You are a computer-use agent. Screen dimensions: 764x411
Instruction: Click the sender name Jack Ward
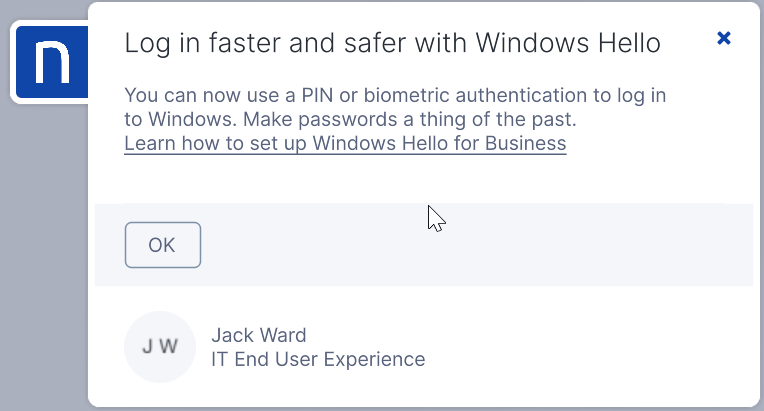[x=259, y=335]
